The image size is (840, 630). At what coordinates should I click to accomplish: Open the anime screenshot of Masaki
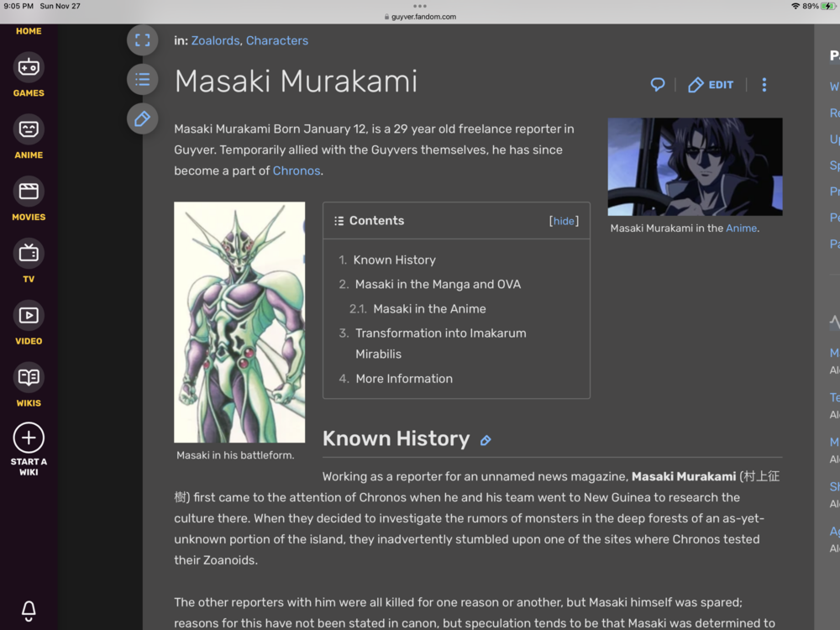[x=695, y=166]
